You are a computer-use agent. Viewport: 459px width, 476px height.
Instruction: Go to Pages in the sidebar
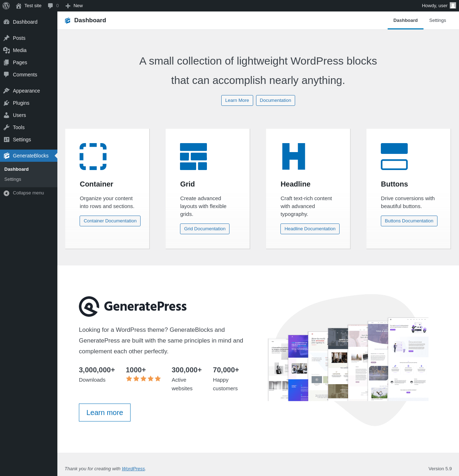tap(29, 62)
